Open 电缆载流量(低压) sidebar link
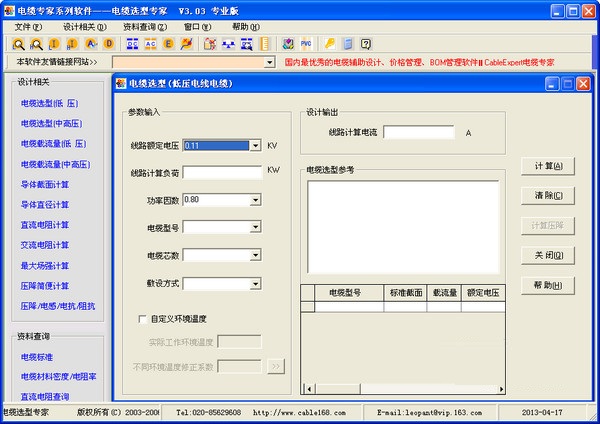The height and width of the screenshot is (424, 600). [x=54, y=144]
